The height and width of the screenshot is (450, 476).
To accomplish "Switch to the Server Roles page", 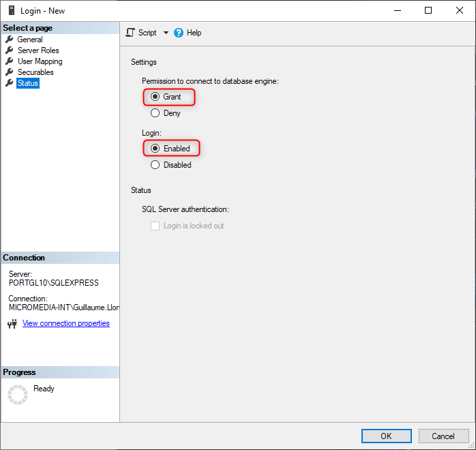I will point(38,50).
